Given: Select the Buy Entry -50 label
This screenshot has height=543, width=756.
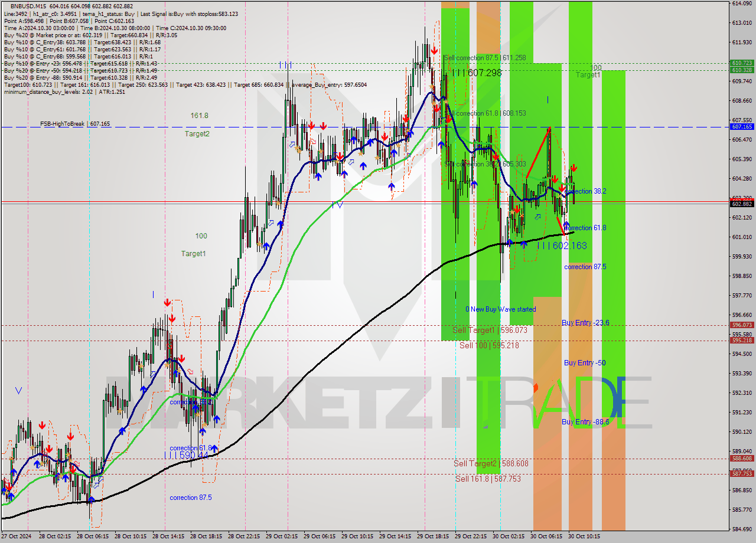Looking at the screenshot, I should point(585,363).
